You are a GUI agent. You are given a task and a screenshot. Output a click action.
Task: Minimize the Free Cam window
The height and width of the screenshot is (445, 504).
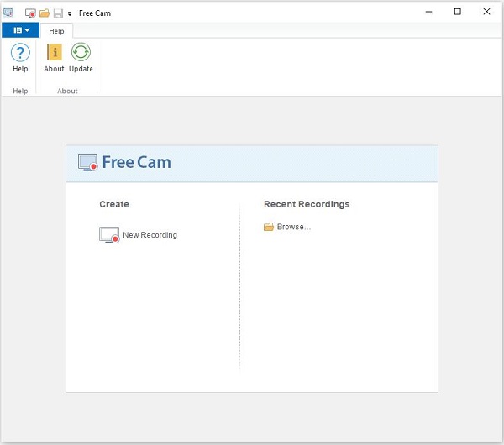point(428,12)
